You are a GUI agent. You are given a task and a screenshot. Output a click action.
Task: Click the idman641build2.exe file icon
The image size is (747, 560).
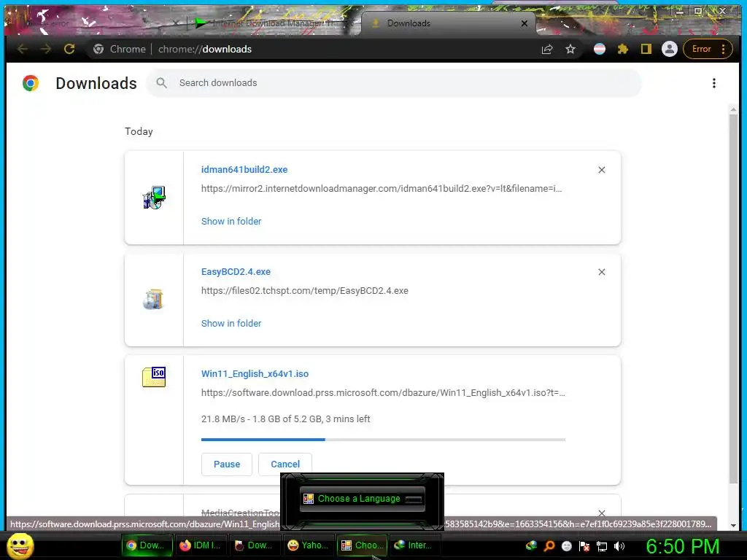coord(154,198)
